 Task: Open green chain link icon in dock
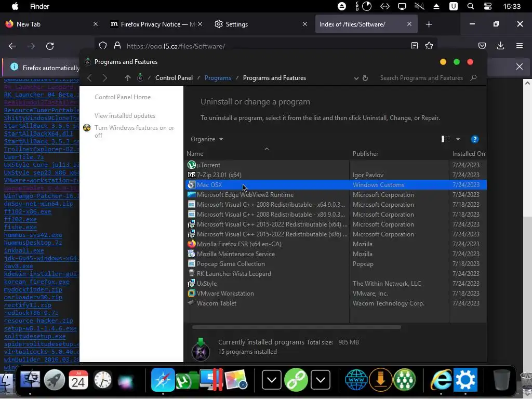[296, 380]
